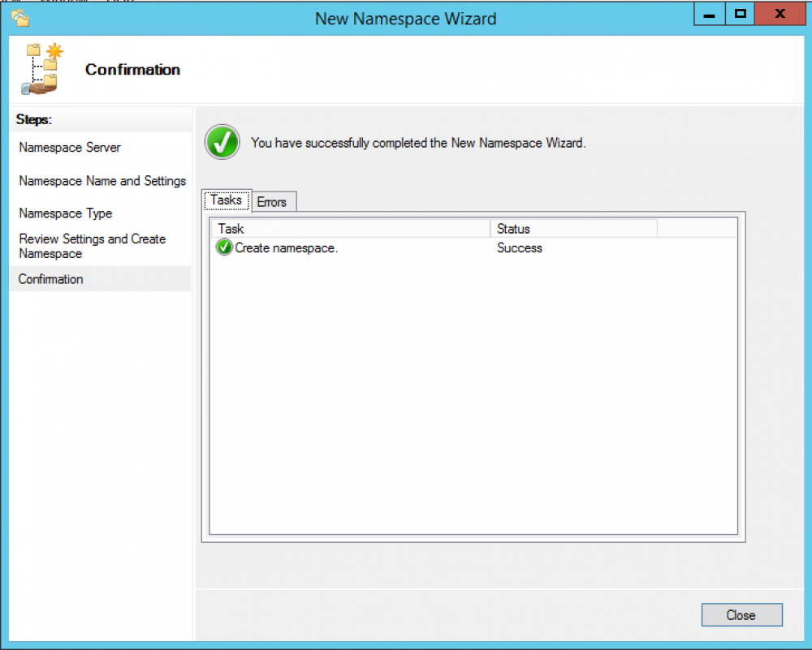Screen dimensions: 812x650
Task: Select the Namespace Server step
Action: point(69,148)
